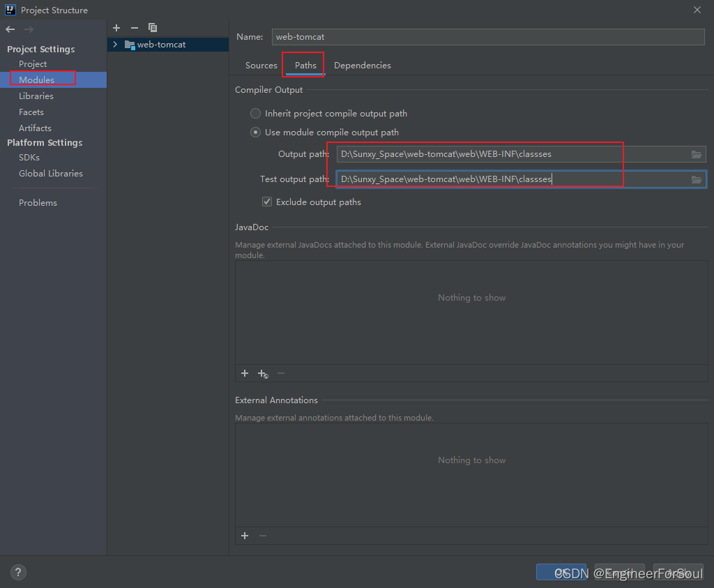Click the Project Settings heading
This screenshot has width=714, height=588.
click(x=41, y=50)
